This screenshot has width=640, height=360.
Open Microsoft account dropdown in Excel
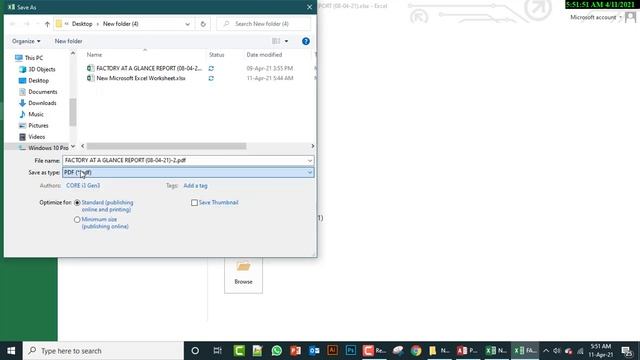(596, 18)
